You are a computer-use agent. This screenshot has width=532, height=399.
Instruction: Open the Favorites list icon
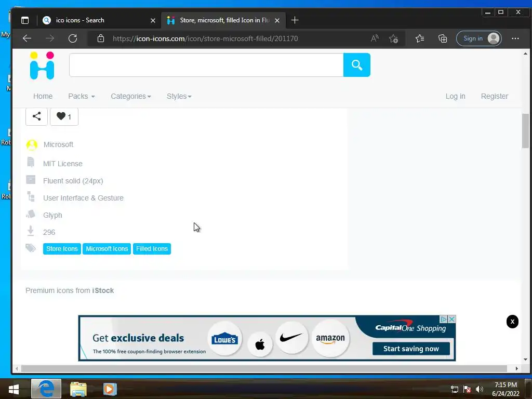pyautogui.click(x=420, y=38)
